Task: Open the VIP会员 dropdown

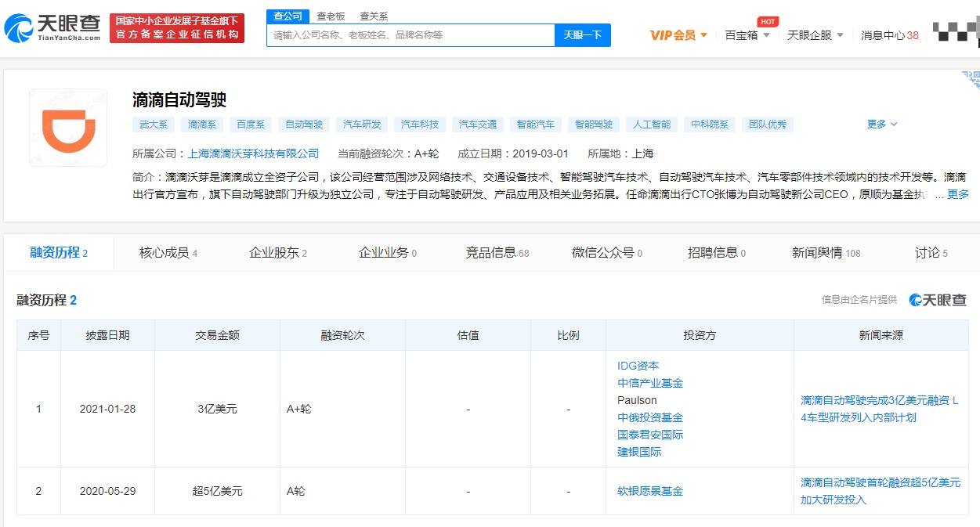Action: (679, 35)
